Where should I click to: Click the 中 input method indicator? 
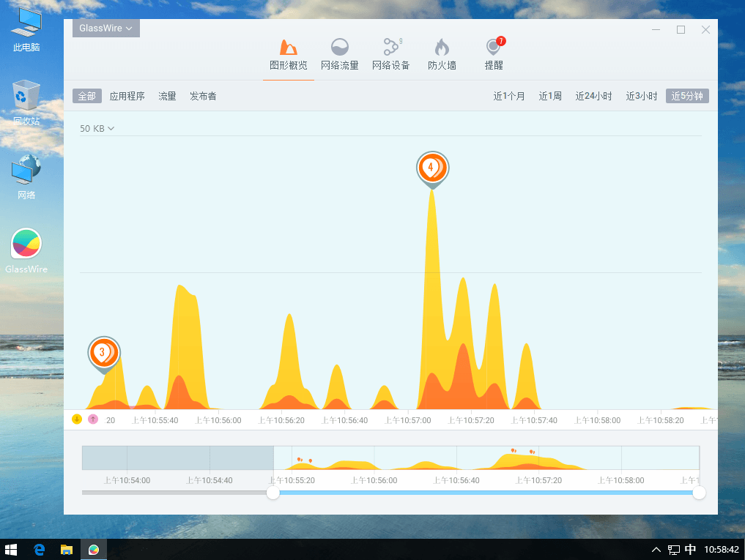(690, 550)
